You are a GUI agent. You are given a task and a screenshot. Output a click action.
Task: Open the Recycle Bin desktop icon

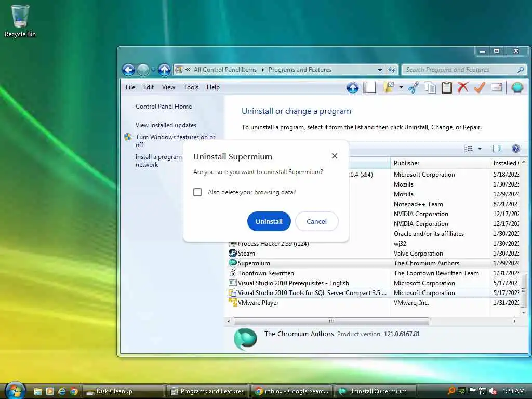[20, 21]
